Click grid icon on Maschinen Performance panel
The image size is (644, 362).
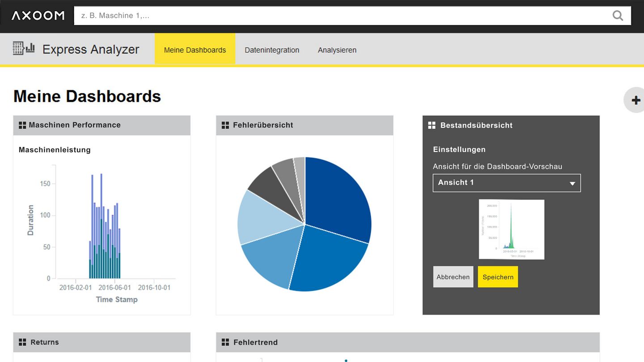22,125
